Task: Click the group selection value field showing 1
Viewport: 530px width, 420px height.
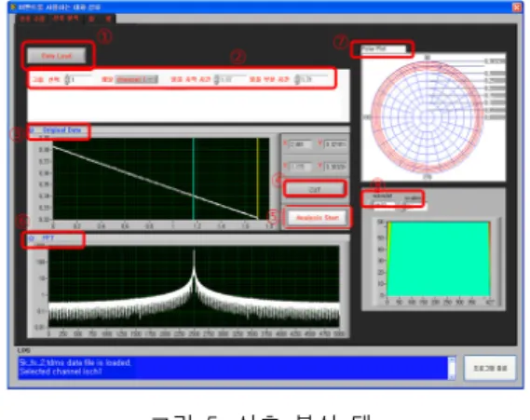Action: click(81, 80)
